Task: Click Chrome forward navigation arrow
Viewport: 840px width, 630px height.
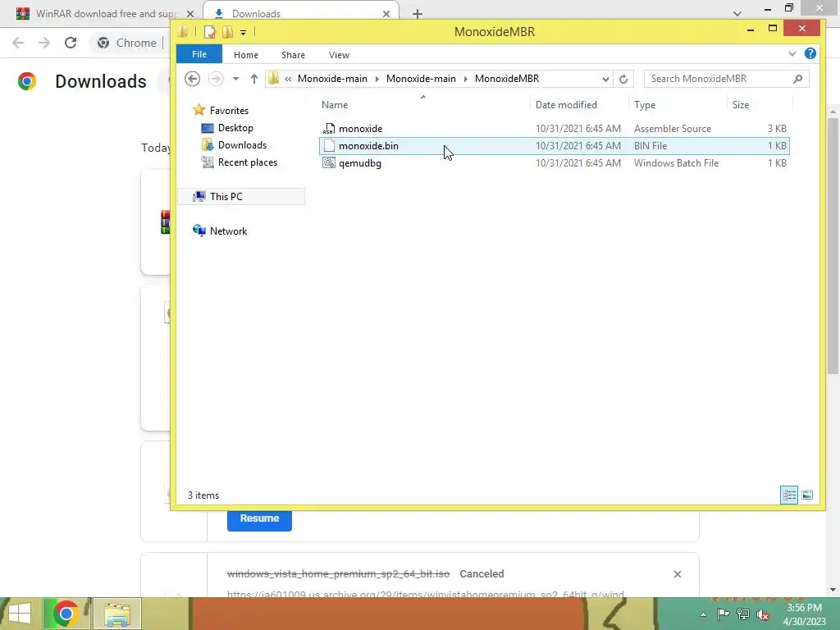Action: tap(44, 43)
